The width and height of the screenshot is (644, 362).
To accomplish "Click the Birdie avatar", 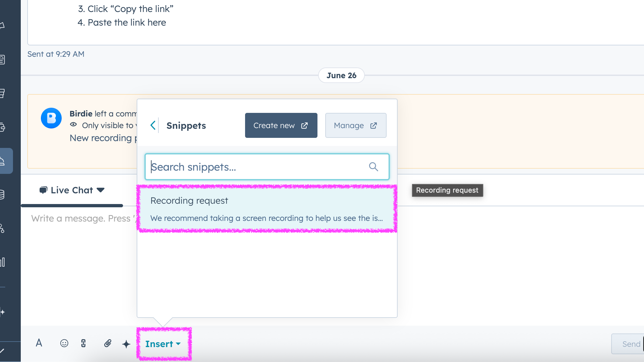I will (x=51, y=118).
